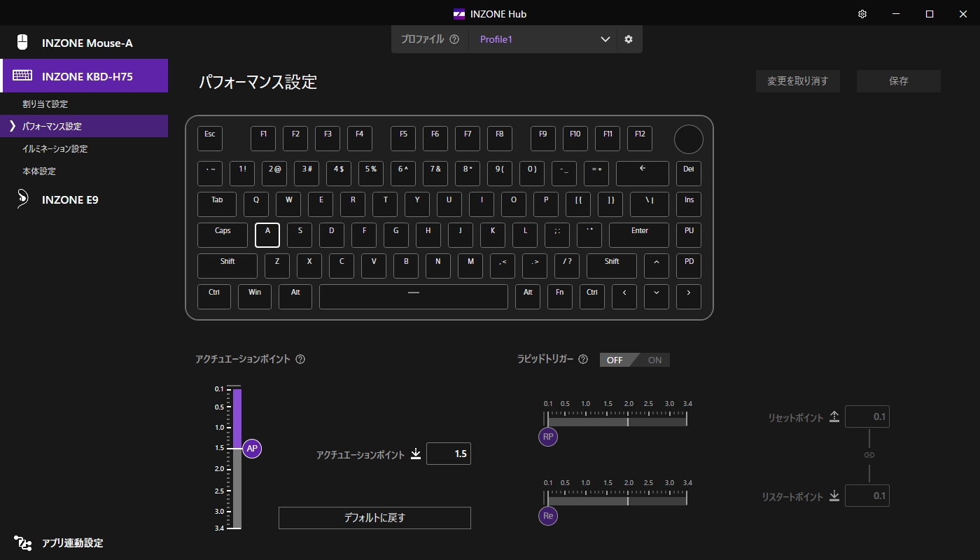
Task: Select the Esc key
Action: coord(210,139)
